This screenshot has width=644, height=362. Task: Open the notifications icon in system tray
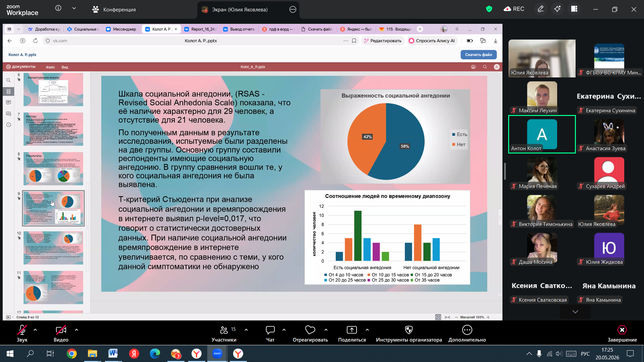(630, 354)
